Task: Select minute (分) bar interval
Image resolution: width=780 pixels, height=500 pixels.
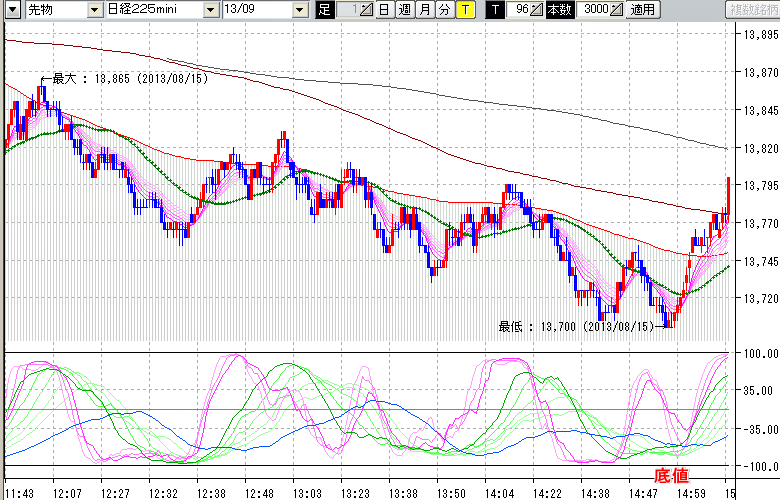Action: [x=444, y=9]
